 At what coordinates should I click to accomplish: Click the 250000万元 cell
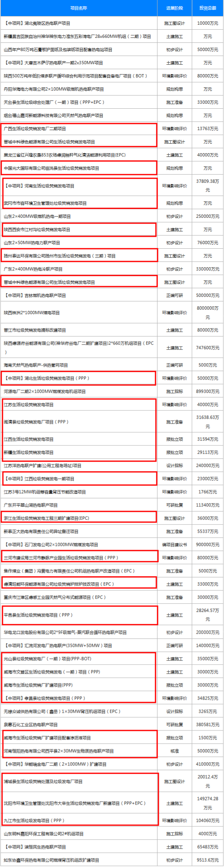[x=207, y=217]
